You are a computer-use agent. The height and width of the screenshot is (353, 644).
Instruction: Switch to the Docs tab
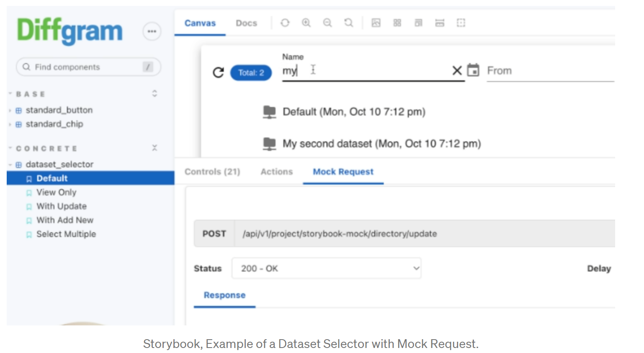click(246, 23)
